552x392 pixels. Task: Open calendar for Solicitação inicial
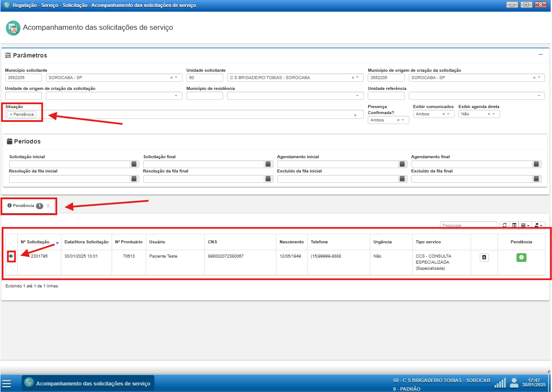click(134, 164)
